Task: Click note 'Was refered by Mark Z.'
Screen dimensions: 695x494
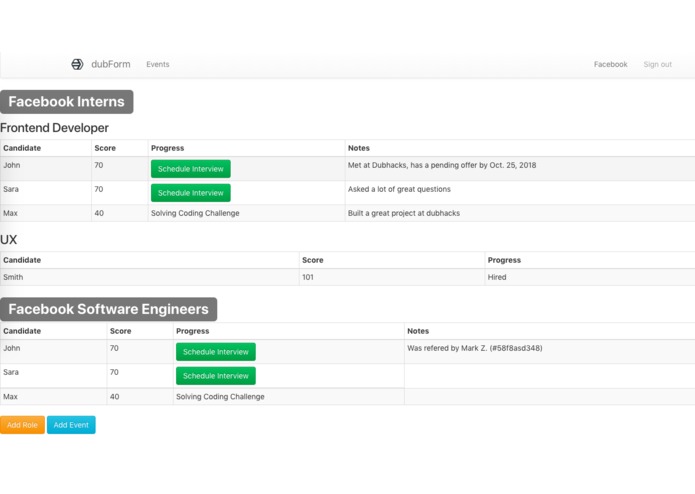Action: click(x=475, y=348)
